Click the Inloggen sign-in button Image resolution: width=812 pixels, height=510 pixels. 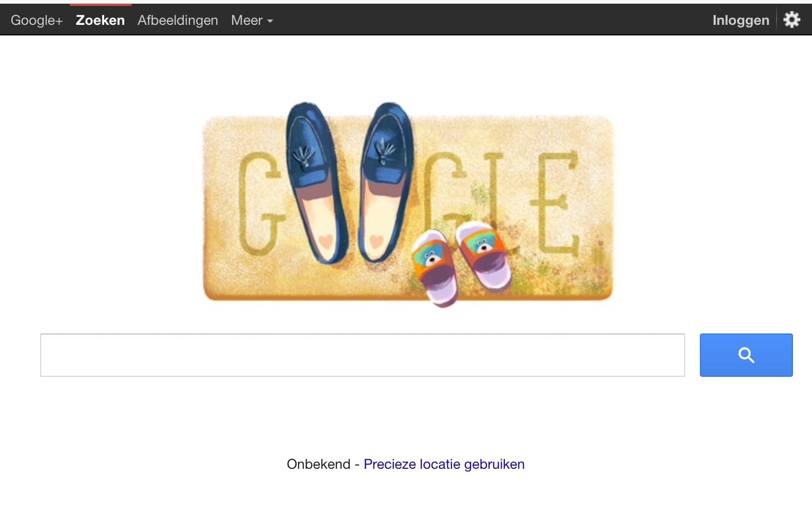coord(741,20)
